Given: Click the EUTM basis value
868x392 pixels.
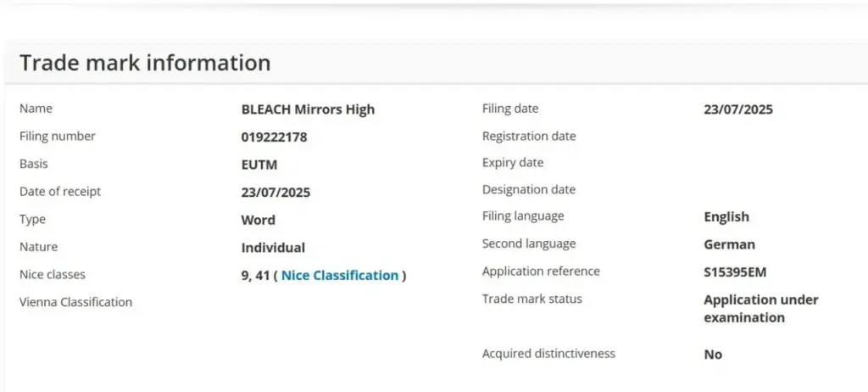Looking at the screenshot, I should tap(259, 165).
